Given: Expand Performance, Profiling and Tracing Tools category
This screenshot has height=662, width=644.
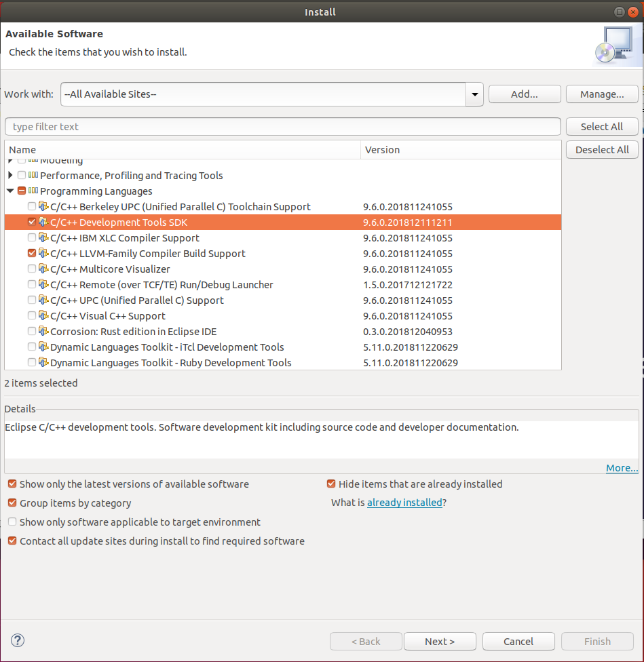Looking at the screenshot, I should [11, 175].
